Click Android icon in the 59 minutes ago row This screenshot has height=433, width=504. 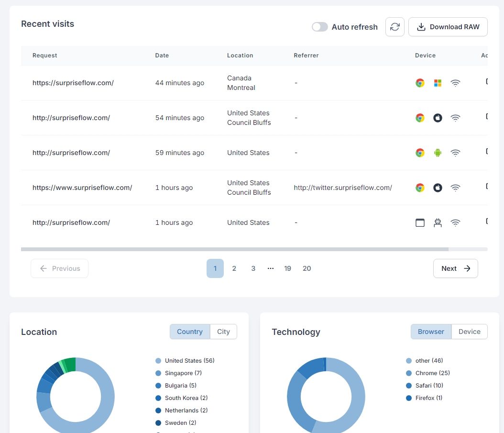438,153
